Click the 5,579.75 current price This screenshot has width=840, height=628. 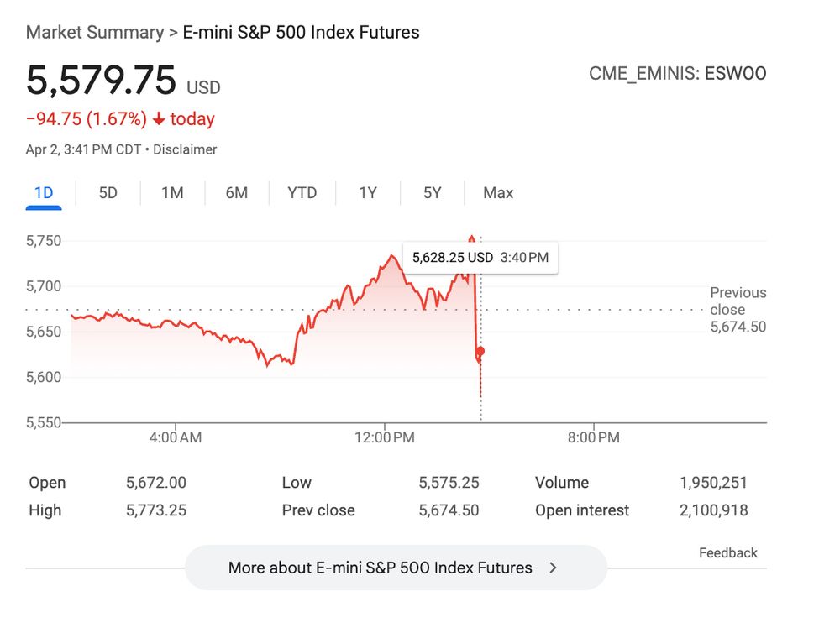(x=101, y=81)
